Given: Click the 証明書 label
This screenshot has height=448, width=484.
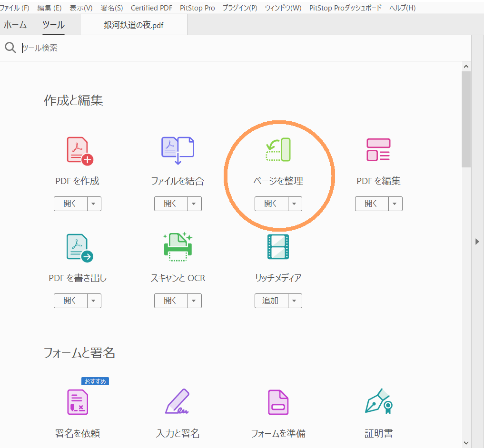Looking at the screenshot, I should [379, 434].
